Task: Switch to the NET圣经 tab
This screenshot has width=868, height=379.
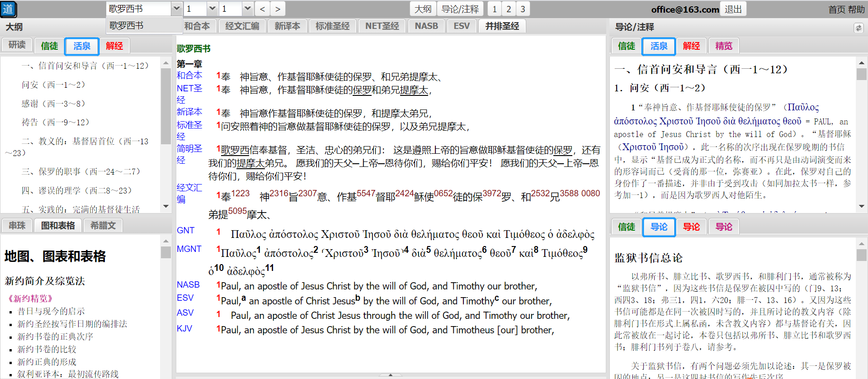Action: tap(382, 26)
